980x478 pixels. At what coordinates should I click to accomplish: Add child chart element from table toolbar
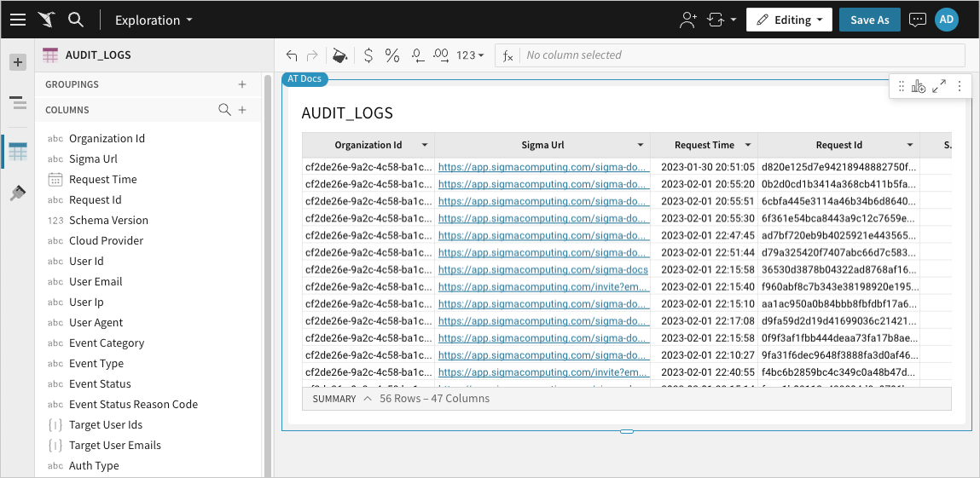[919, 86]
